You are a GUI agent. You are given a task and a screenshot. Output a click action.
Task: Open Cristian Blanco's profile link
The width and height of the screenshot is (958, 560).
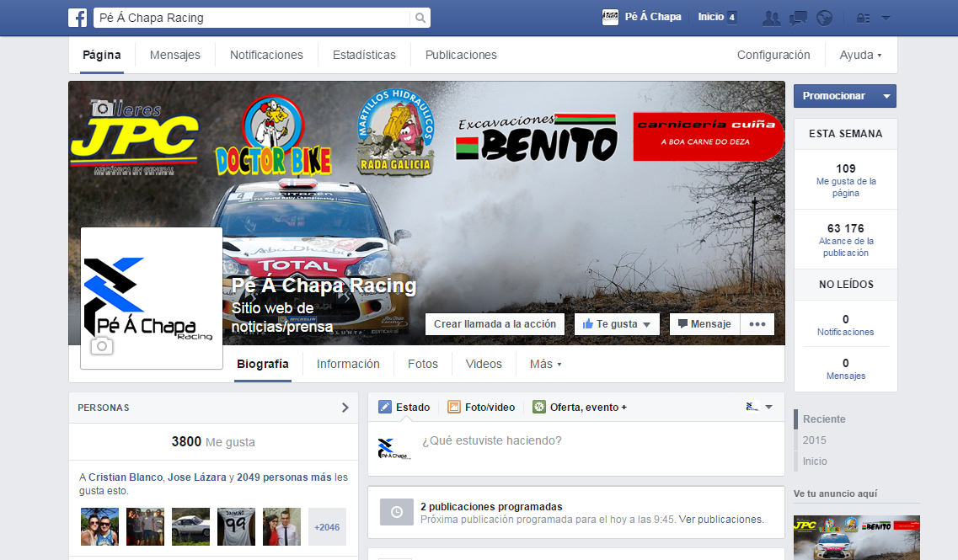[x=126, y=477]
